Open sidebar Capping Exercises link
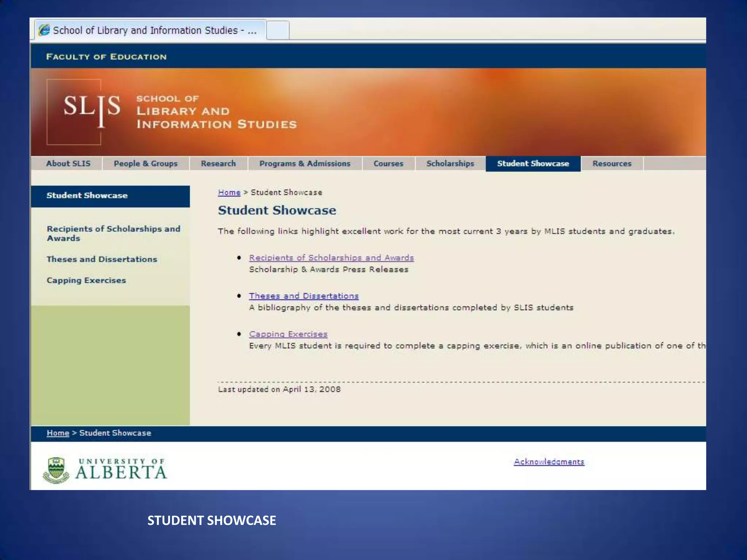The image size is (747, 560). point(86,280)
